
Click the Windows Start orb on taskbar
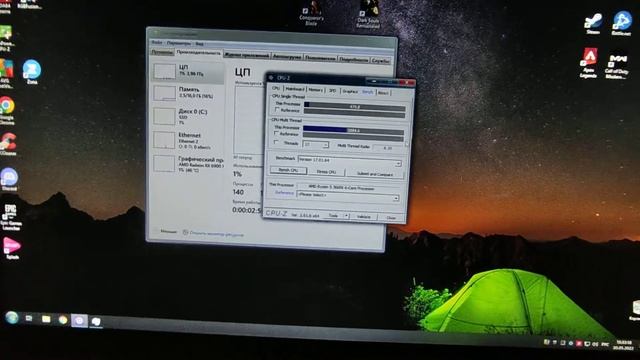[x=12, y=317]
